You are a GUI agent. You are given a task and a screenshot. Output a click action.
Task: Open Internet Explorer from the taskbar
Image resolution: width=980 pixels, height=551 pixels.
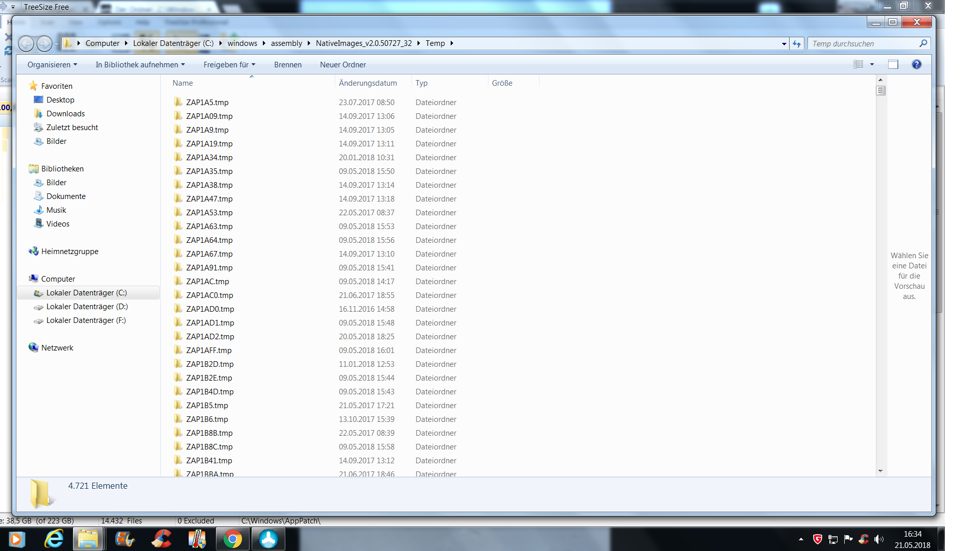(x=54, y=539)
